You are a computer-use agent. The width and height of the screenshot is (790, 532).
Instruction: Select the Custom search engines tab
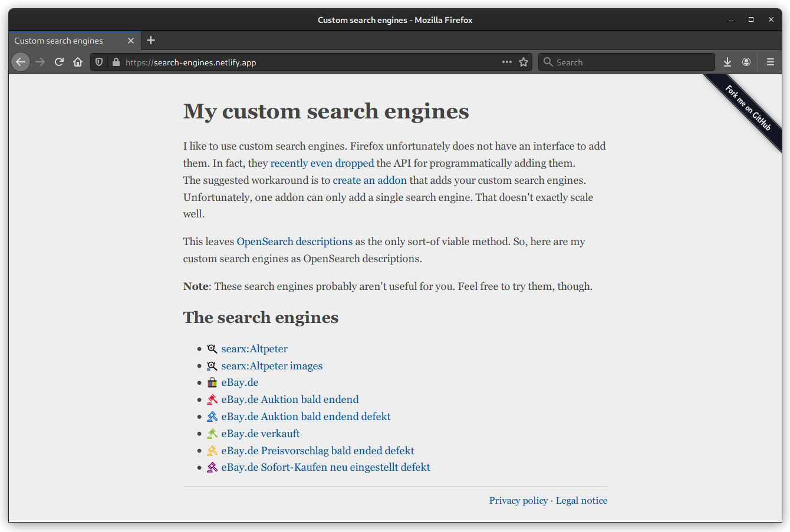tap(75, 41)
